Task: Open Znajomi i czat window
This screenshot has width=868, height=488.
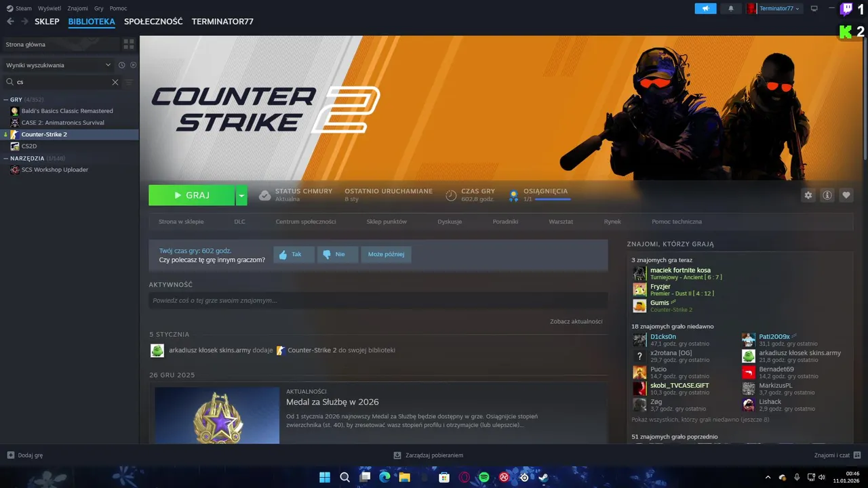Action: click(x=837, y=455)
